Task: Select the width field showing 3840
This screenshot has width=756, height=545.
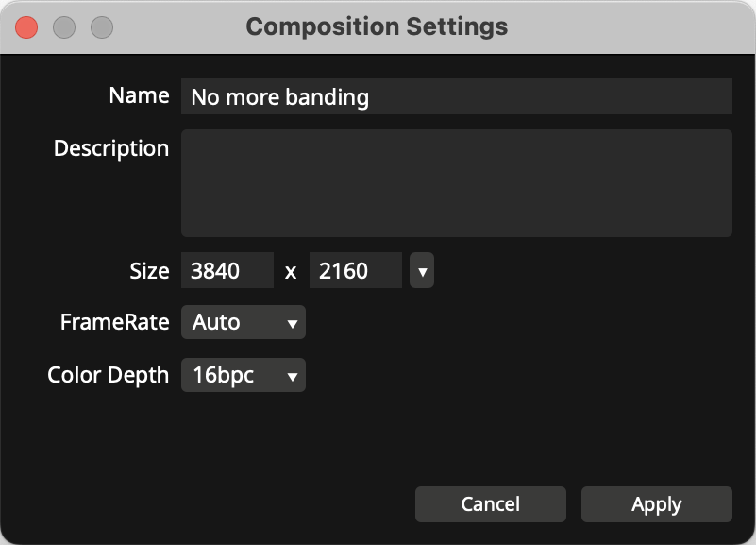Action: pyautogui.click(x=227, y=271)
